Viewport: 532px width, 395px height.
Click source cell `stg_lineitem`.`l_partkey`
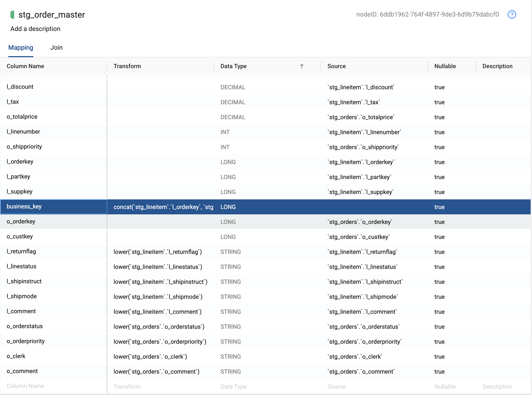click(x=359, y=177)
